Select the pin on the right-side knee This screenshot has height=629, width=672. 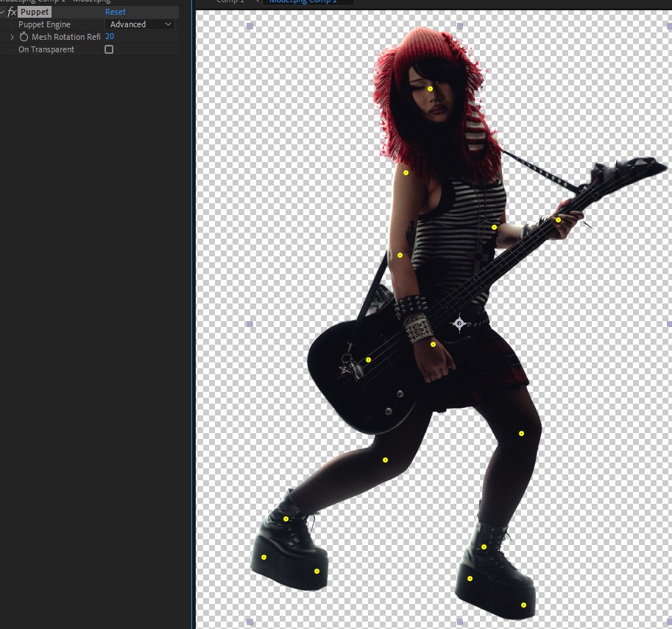(x=521, y=434)
